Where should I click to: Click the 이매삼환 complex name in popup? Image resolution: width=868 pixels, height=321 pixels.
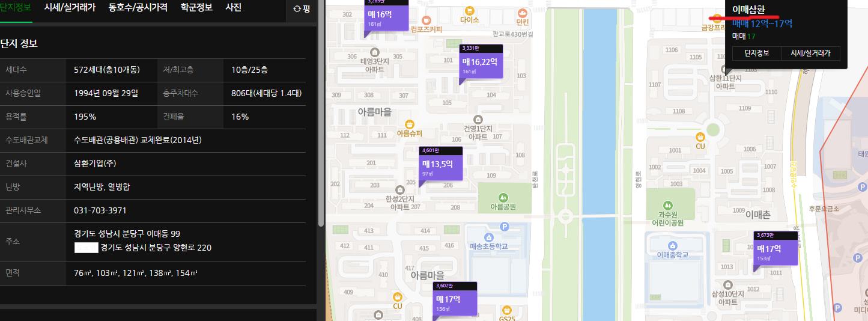[748, 9]
